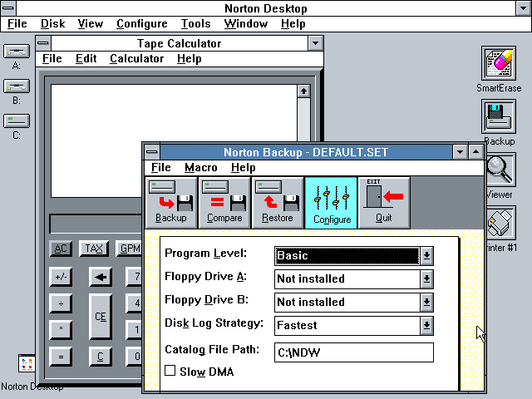Click the Norton Backup title bar
Screen dimensions: 532x399
click(306, 152)
